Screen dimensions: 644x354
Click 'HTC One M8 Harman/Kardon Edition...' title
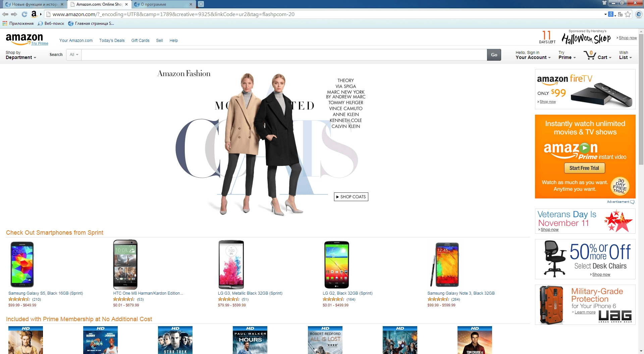148,293
